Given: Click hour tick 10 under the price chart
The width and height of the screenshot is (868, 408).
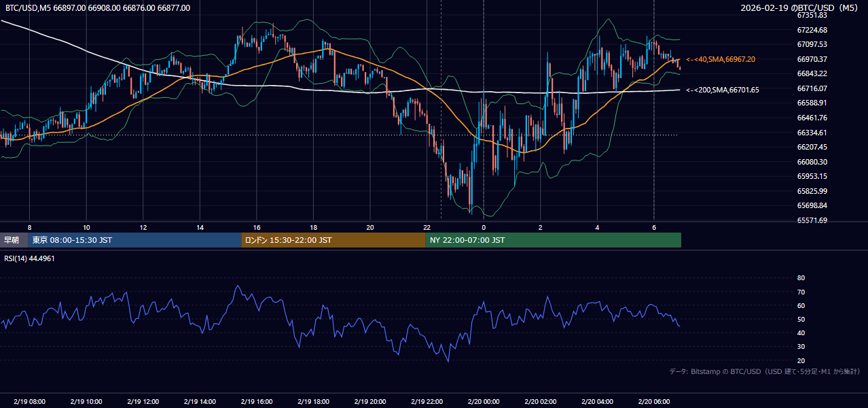Looking at the screenshot, I should 86,227.
